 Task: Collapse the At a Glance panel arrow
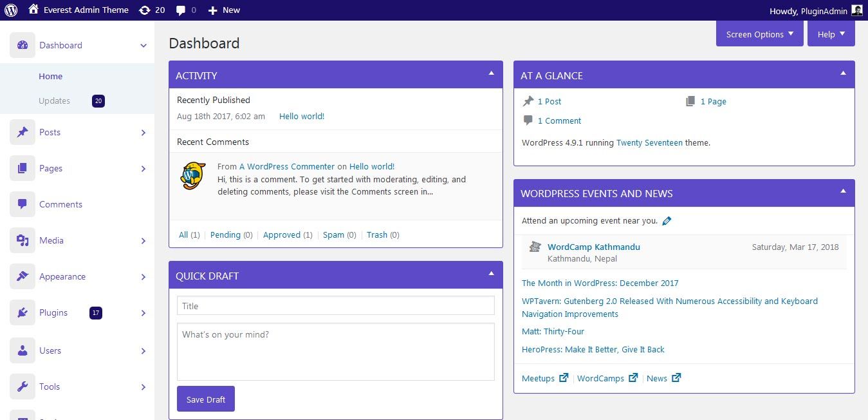point(843,73)
